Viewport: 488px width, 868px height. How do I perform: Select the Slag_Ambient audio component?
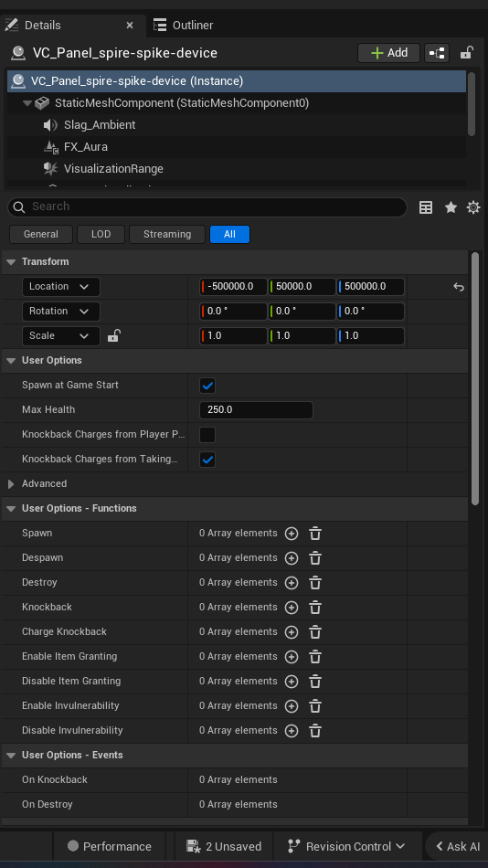[x=236, y=125]
